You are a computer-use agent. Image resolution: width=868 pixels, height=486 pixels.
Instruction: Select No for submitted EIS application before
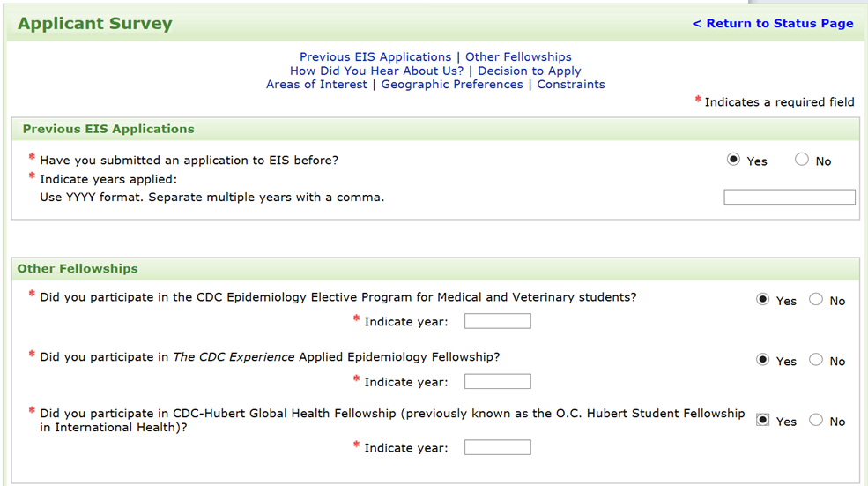click(801, 160)
